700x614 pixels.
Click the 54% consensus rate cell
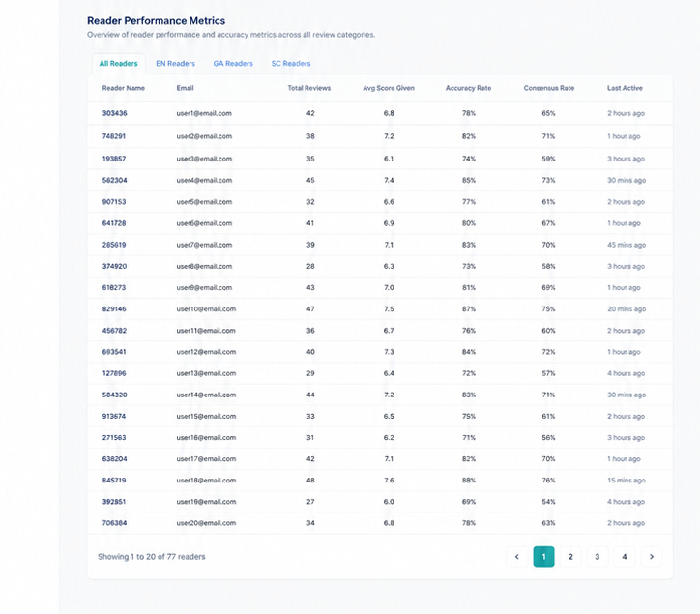(548, 502)
